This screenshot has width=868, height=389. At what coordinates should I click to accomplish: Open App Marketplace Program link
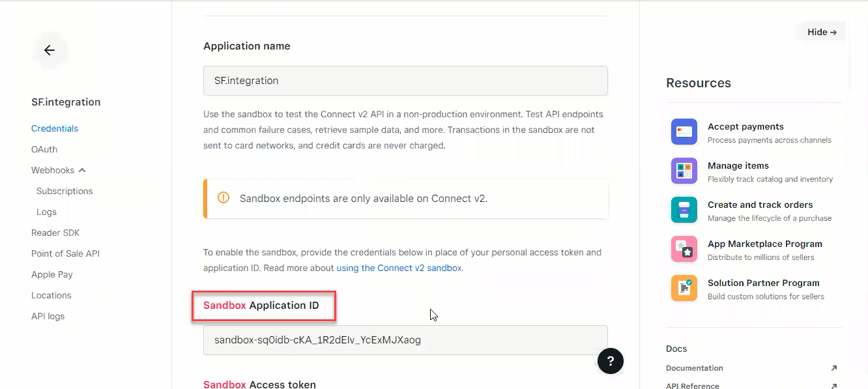pos(765,244)
